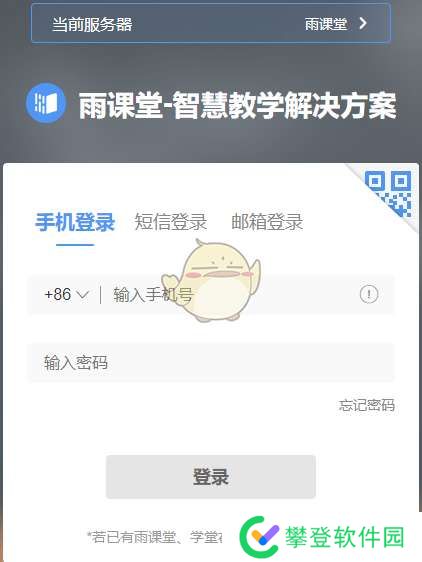Expand the +86 country code dropdown
Image resolution: width=422 pixels, height=562 pixels.
(66, 295)
